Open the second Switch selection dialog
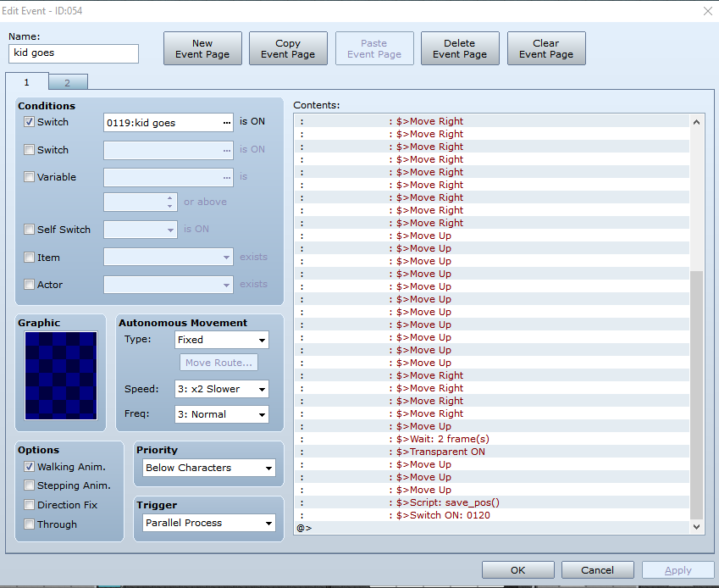This screenshot has width=719, height=588. coord(227,150)
